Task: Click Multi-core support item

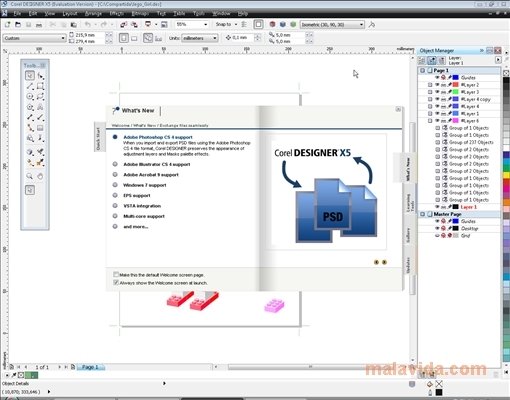Action: (144, 216)
